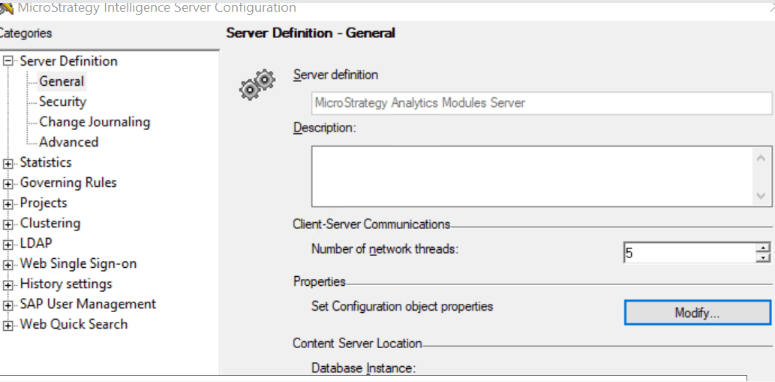775x382 pixels.
Task: Increase the number of network threads
Action: pyautogui.click(x=763, y=248)
